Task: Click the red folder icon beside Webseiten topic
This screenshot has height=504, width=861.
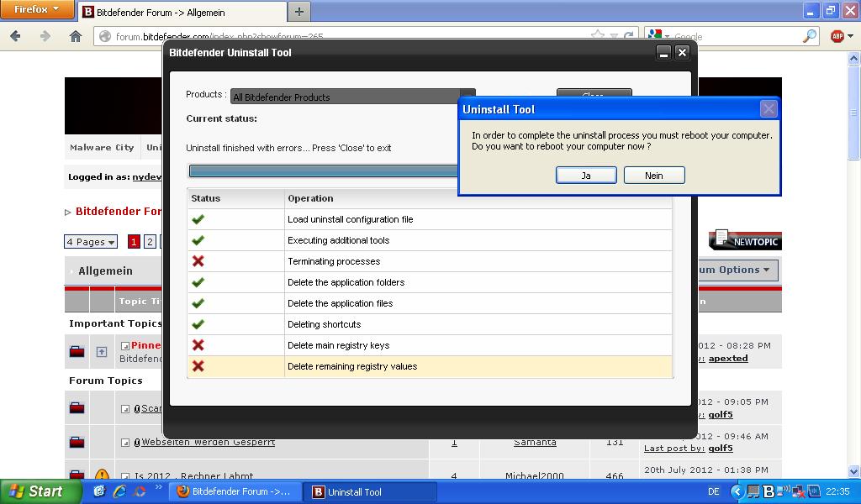Action: [x=77, y=442]
